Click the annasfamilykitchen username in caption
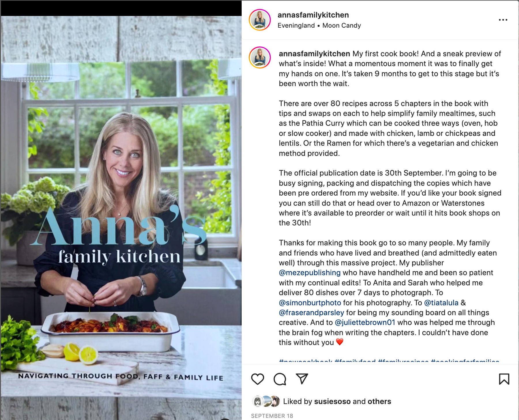 pyautogui.click(x=314, y=54)
